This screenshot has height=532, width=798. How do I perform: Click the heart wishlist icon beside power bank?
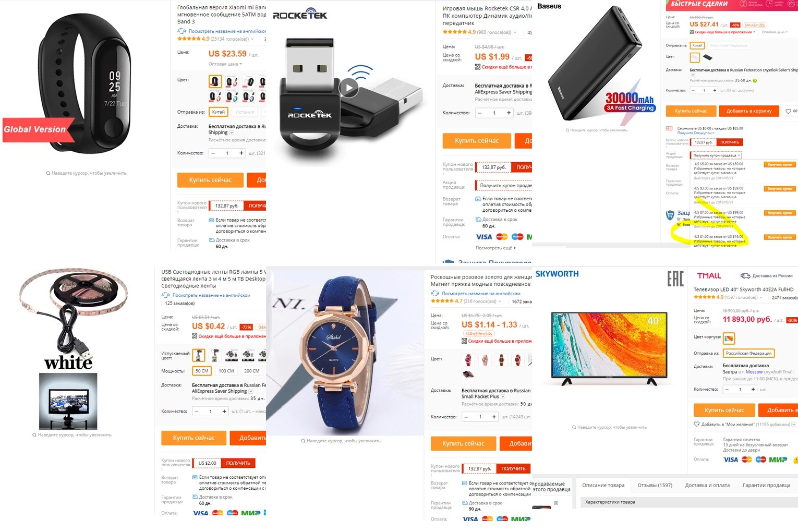[x=788, y=111]
